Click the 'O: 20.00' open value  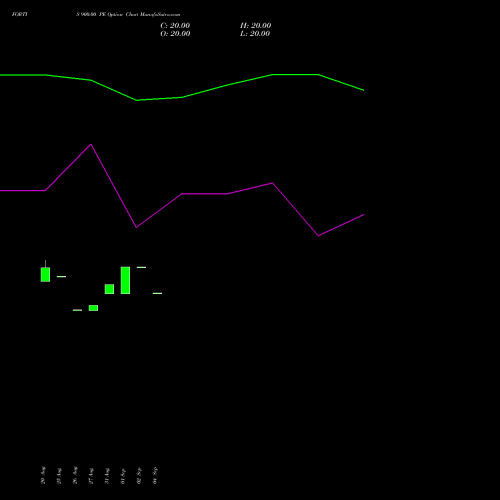point(175,34)
